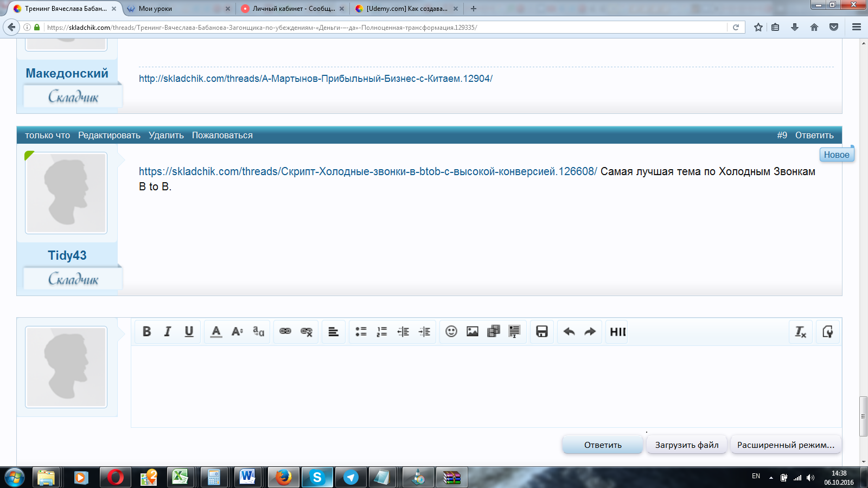The image size is (868, 488).
Task: Open the insert quote/code menu icon
Action: pyautogui.click(x=514, y=331)
